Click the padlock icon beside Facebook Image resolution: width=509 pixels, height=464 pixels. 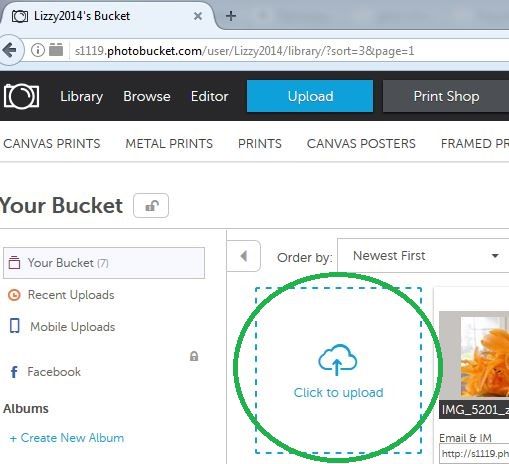[x=194, y=356]
